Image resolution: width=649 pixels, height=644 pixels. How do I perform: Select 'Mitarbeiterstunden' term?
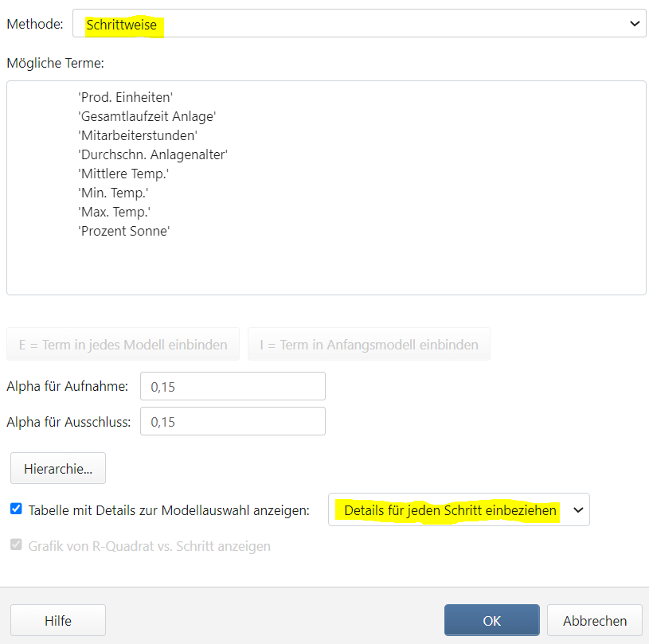pos(137,135)
